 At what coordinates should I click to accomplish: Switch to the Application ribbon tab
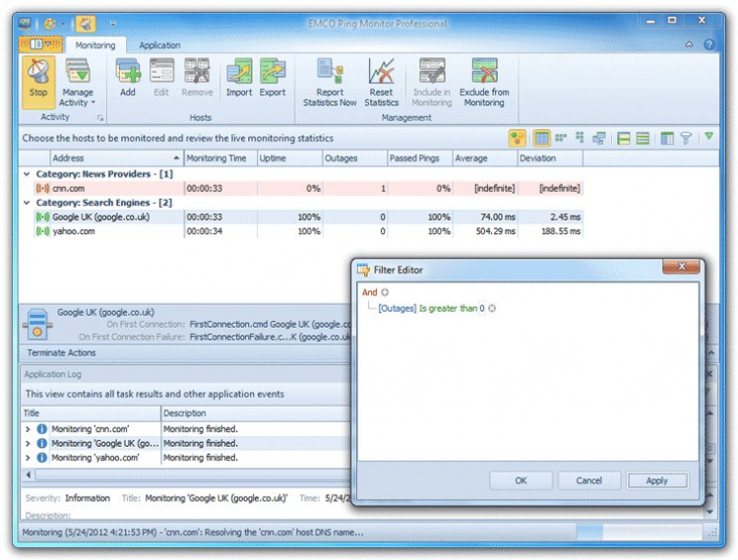(159, 45)
